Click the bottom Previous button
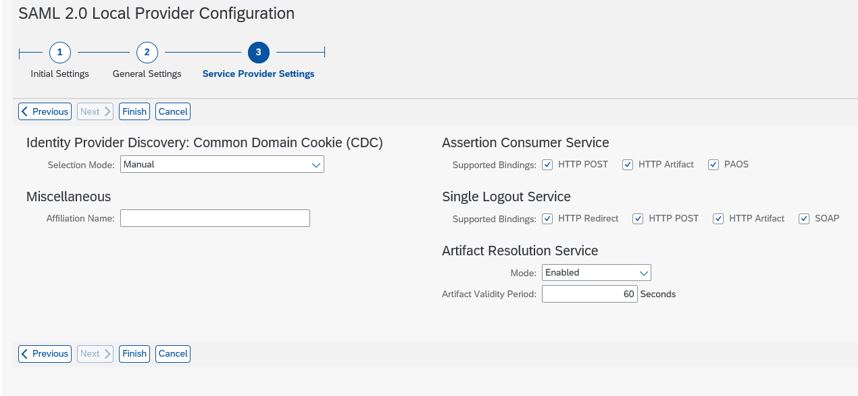The height and width of the screenshot is (396, 858). [x=45, y=354]
